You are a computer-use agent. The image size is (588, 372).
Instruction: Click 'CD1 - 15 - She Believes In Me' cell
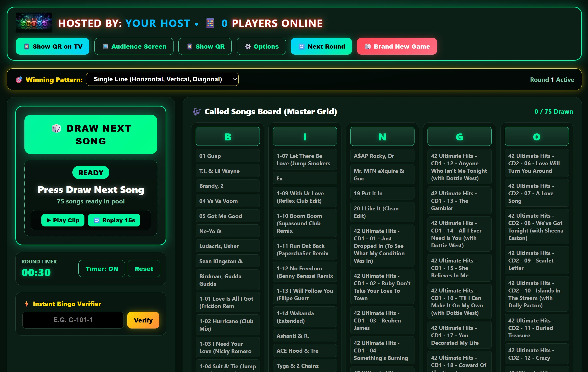[459, 268]
